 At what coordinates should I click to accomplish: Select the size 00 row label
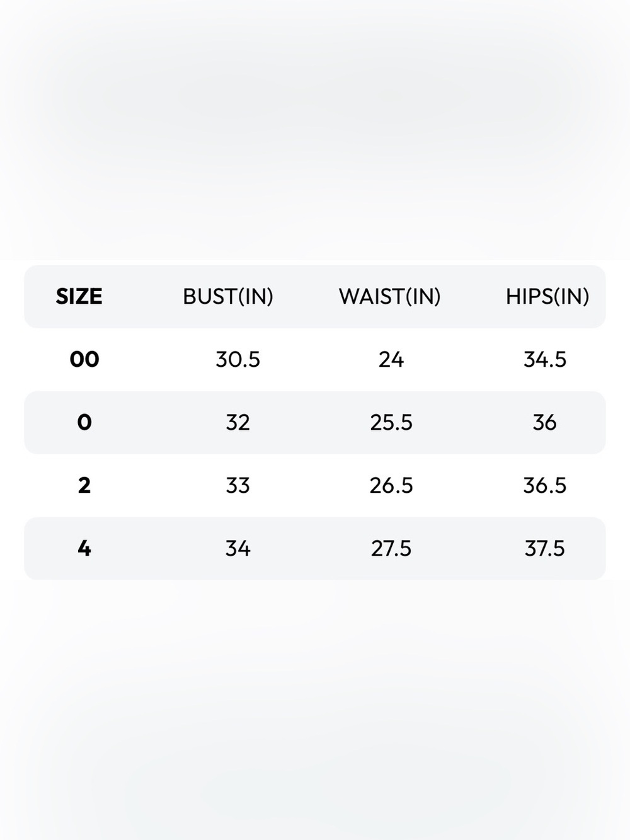84,359
